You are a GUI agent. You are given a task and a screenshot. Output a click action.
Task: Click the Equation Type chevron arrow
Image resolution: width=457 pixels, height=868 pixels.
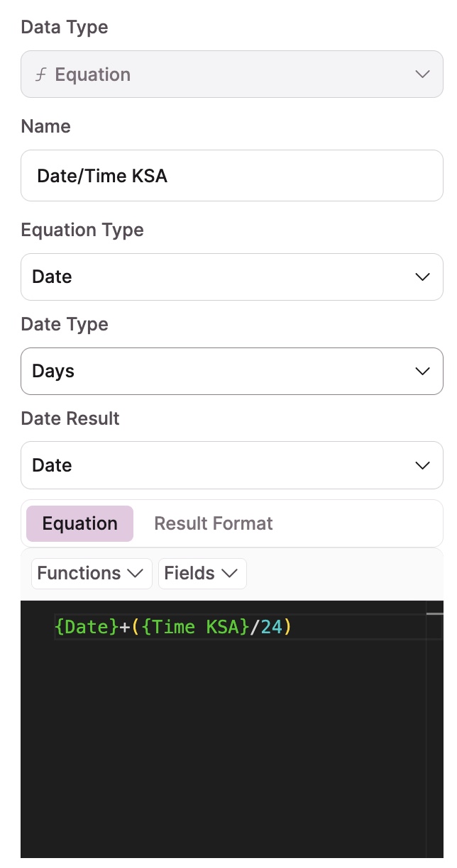tap(422, 277)
